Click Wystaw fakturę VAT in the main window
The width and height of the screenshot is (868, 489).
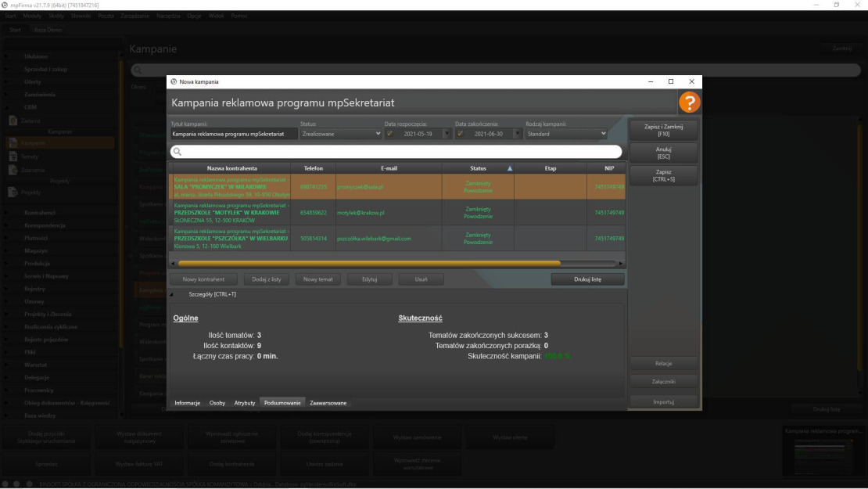tap(139, 464)
